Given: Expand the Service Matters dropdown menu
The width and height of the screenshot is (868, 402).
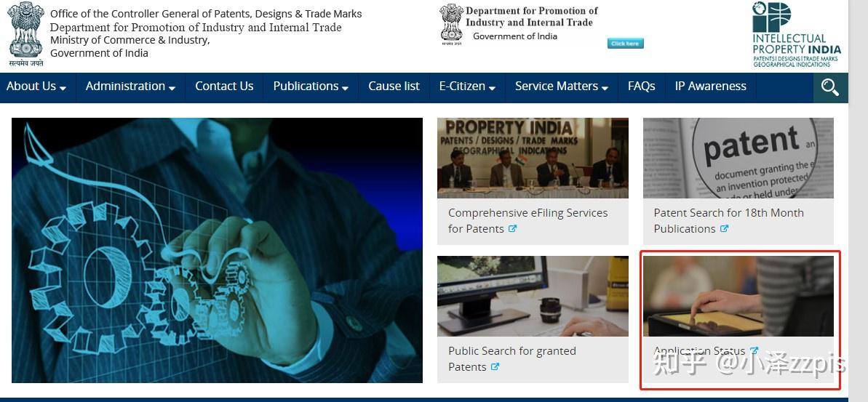Looking at the screenshot, I should 561,87.
